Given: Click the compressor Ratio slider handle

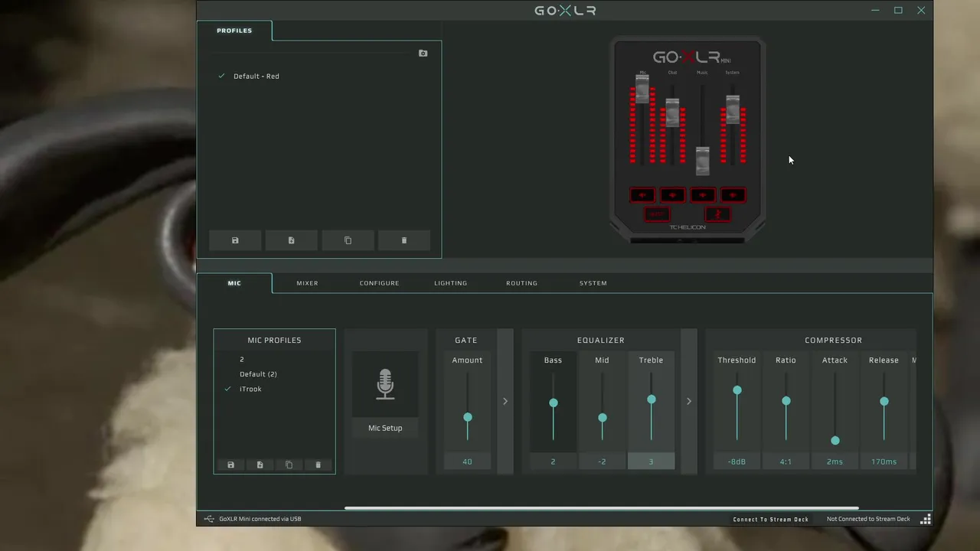Looking at the screenshot, I should 786,401.
